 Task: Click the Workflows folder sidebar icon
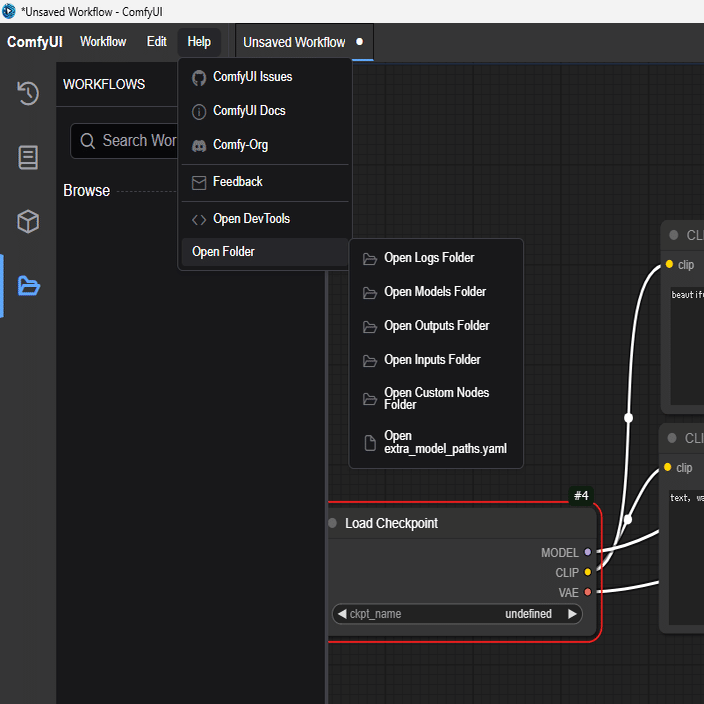(29, 286)
